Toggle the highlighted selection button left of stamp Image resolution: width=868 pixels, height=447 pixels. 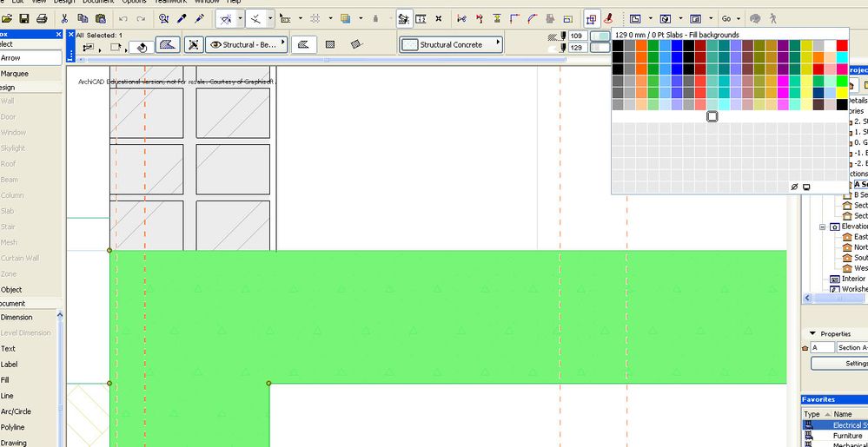[591, 19]
